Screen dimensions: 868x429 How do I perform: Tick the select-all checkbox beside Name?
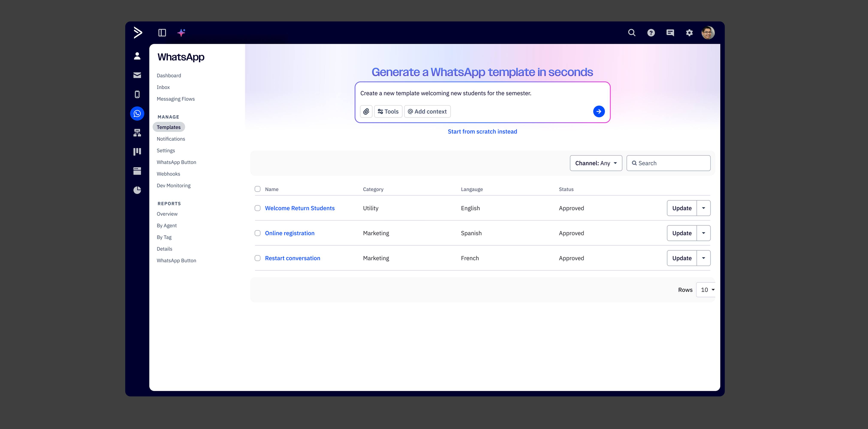click(x=258, y=189)
